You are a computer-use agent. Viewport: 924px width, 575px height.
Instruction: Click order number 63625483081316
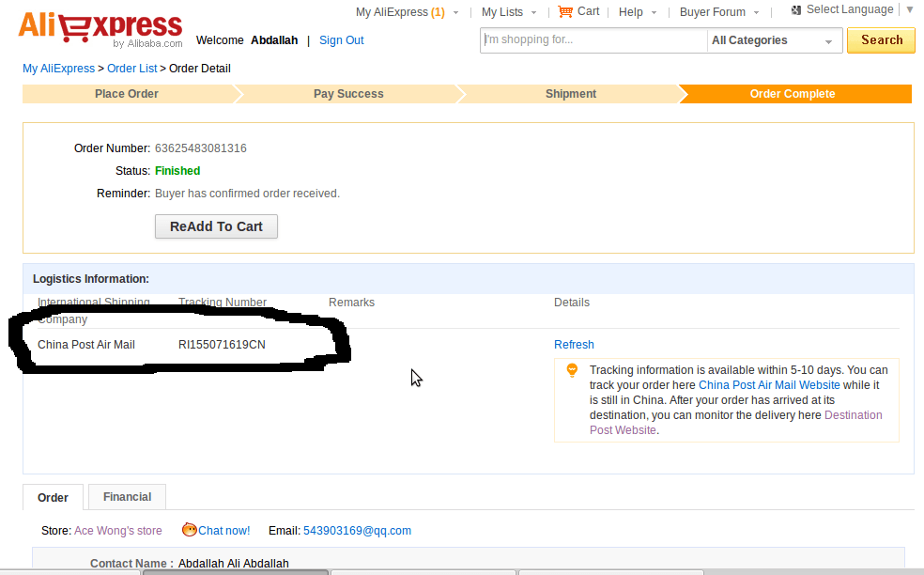[x=200, y=148]
